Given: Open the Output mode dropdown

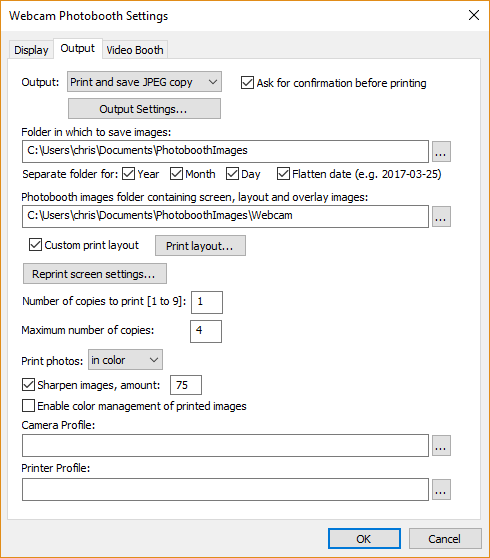Looking at the screenshot, I should 144,82.
